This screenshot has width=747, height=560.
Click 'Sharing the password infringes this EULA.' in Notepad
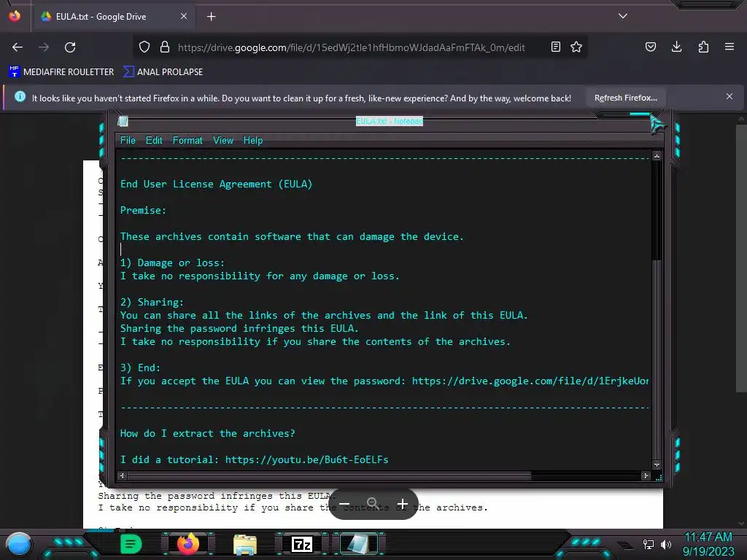click(239, 329)
